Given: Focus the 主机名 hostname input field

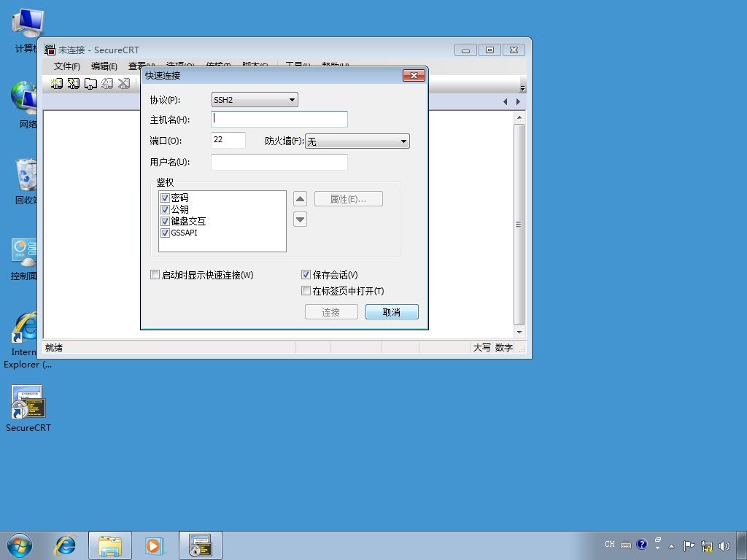Looking at the screenshot, I should pyautogui.click(x=279, y=119).
